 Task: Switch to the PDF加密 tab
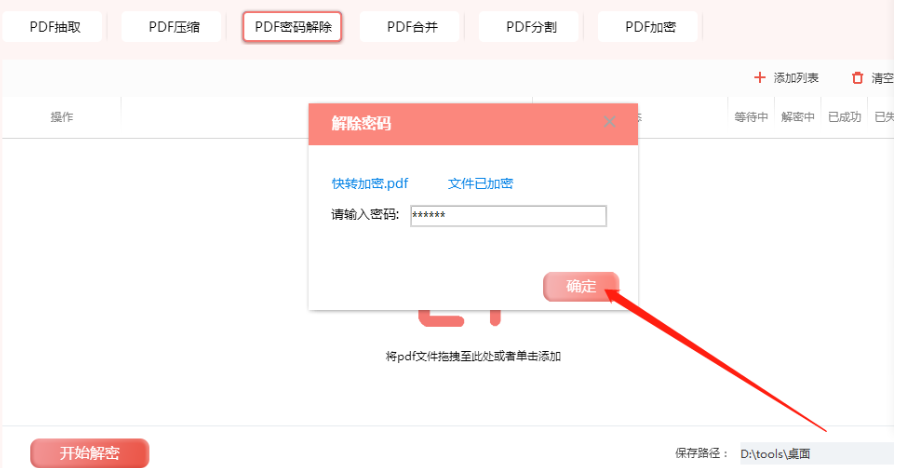pos(650,27)
